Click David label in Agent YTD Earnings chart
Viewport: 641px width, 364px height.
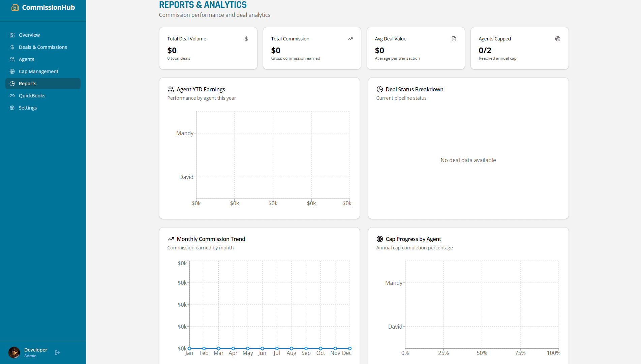186,177
